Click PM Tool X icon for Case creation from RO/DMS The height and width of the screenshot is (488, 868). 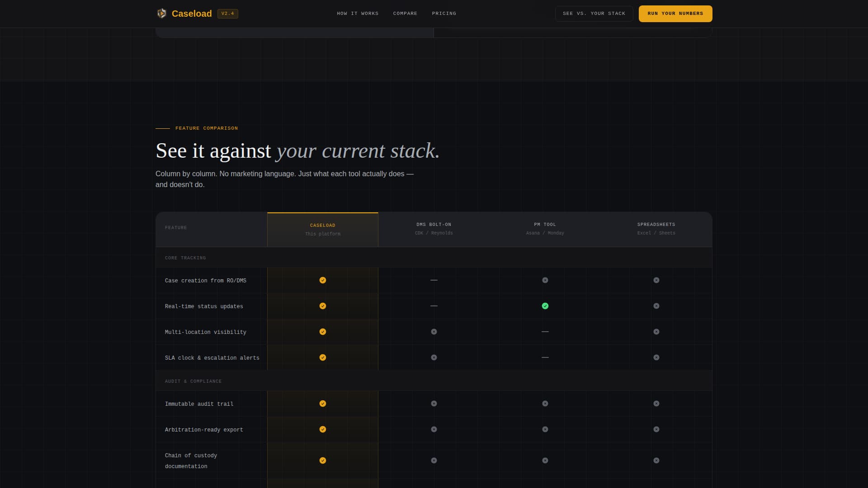click(x=545, y=280)
